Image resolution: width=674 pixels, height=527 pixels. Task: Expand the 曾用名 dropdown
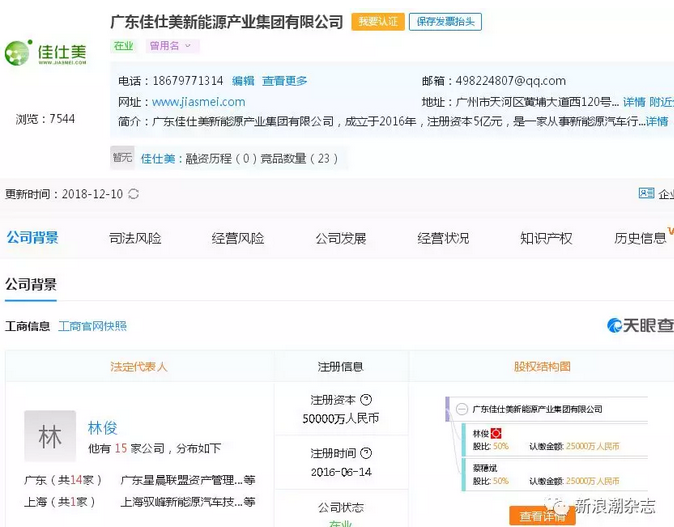[x=172, y=46]
